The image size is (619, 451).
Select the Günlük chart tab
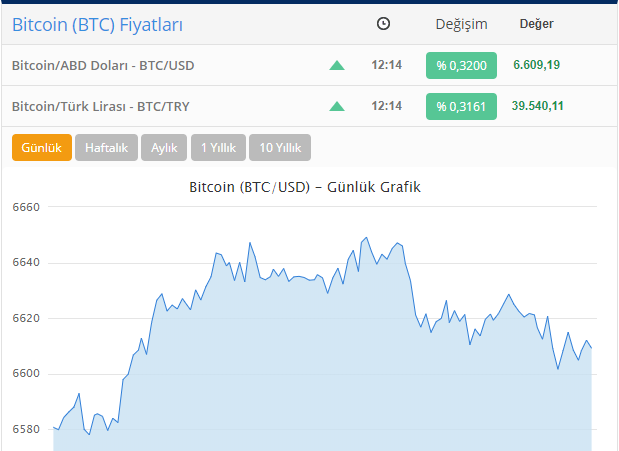42,147
